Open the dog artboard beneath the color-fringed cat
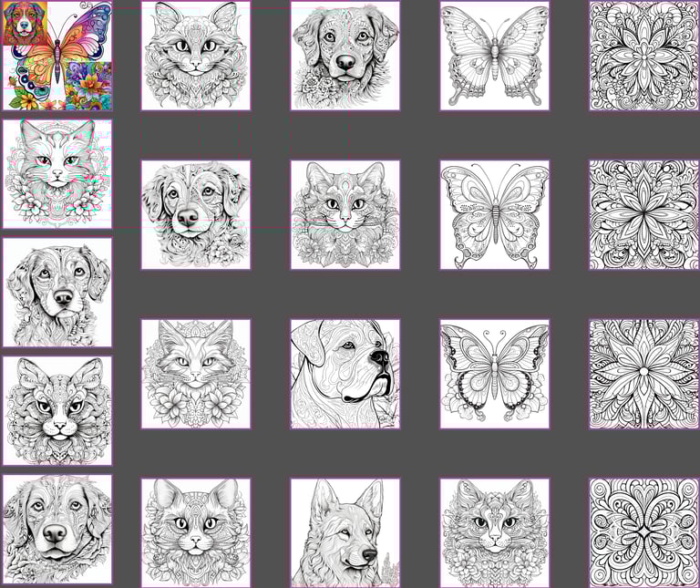Screen dimensions: 700x588 click(x=57, y=292)
